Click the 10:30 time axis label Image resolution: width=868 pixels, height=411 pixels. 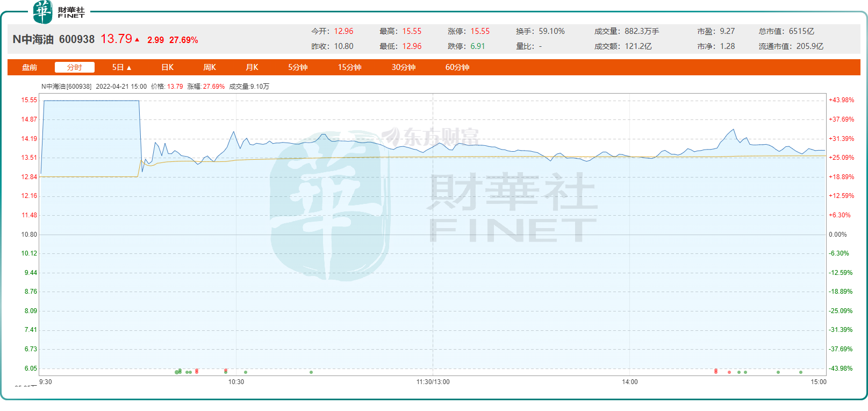(x=236, y=382)
